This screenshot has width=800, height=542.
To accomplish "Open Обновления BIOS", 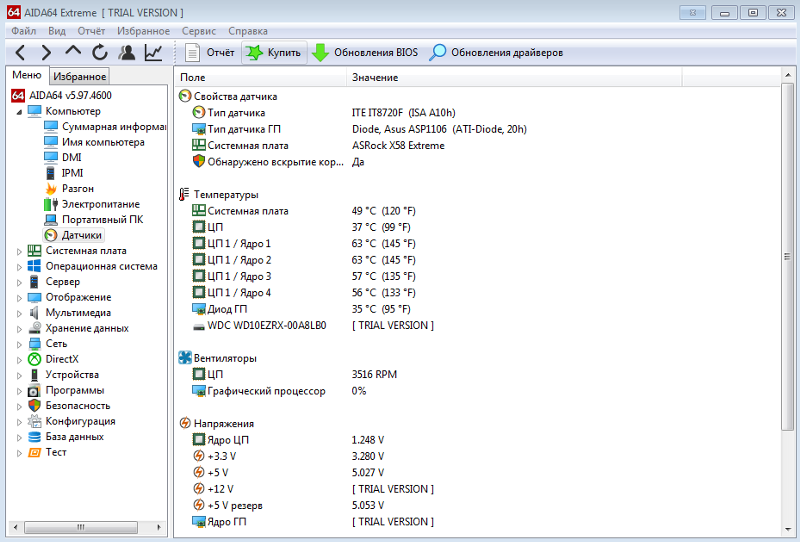I will [364, 52].
